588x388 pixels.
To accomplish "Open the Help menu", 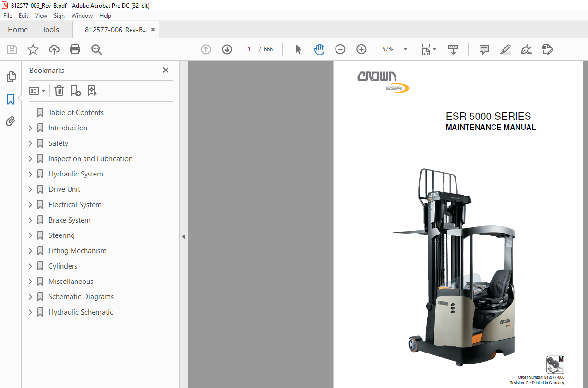I will pos(105,16).
